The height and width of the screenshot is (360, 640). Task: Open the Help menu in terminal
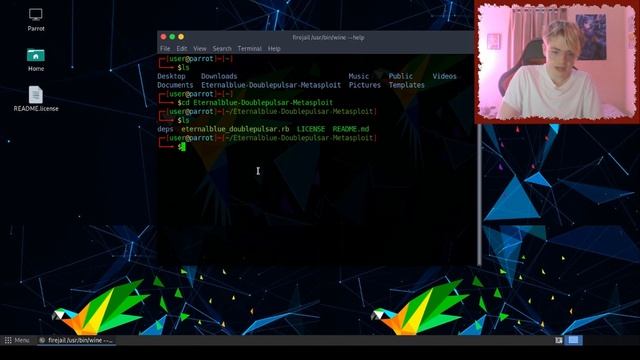[274, 49]
